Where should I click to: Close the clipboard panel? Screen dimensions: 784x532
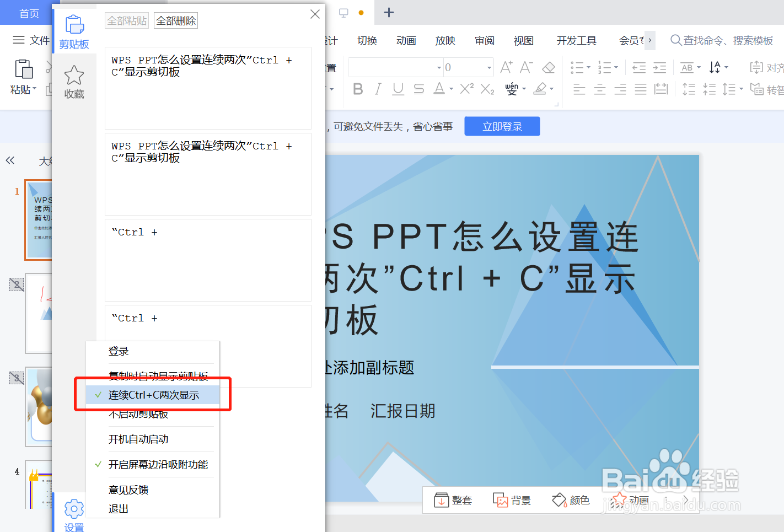(x=315, y=14)
